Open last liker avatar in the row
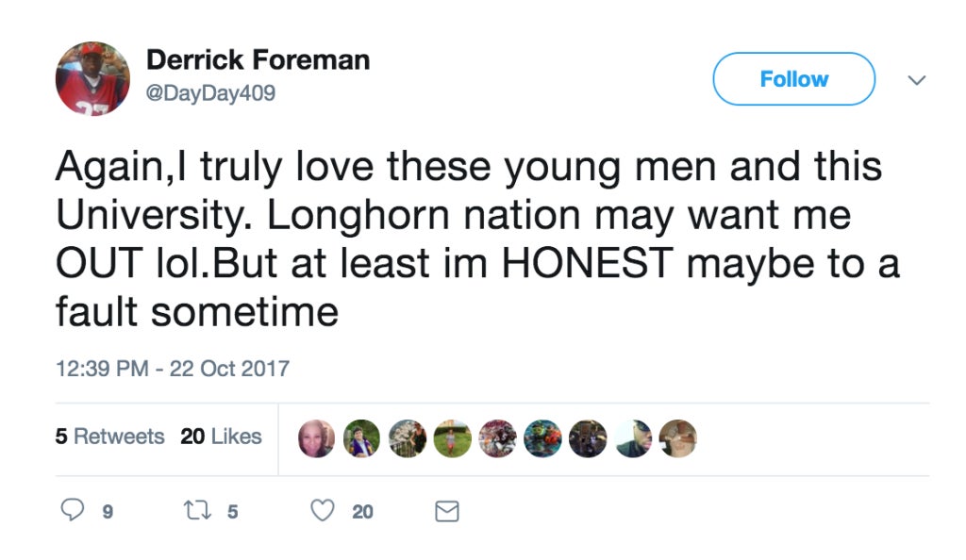Screen dimensions: 966x560 coord(678,438)
